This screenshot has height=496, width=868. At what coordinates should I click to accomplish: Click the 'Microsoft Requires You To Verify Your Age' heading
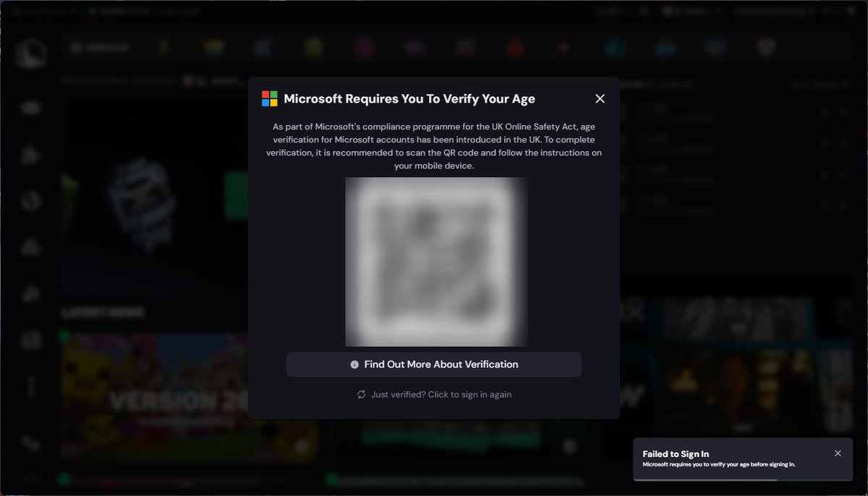point(409,98)
